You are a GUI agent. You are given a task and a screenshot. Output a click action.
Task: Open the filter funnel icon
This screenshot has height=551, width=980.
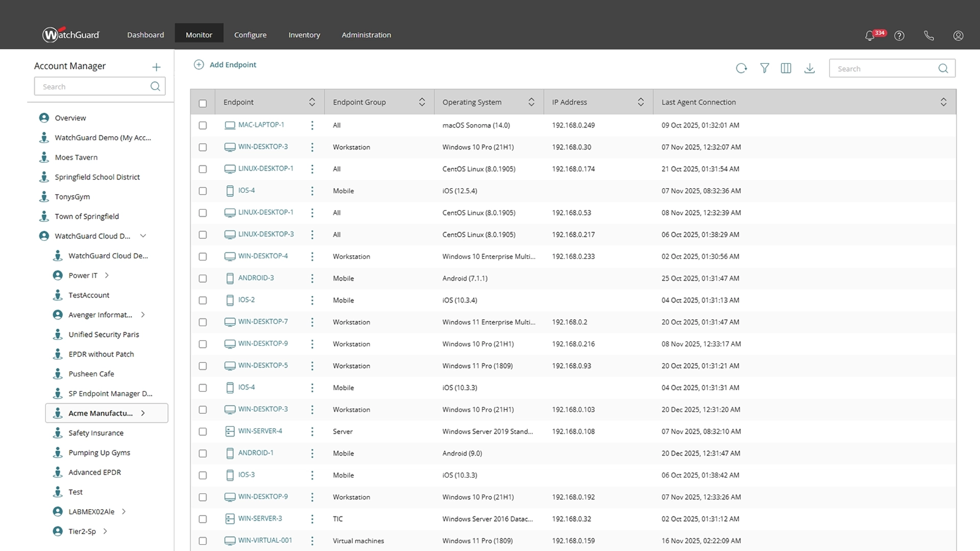(x=764, y=68)
